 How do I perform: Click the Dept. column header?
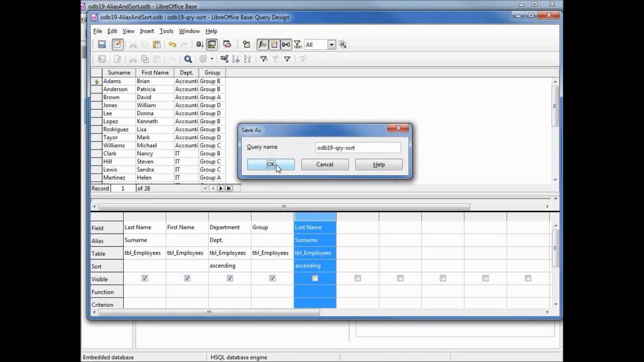pos(186,72)
